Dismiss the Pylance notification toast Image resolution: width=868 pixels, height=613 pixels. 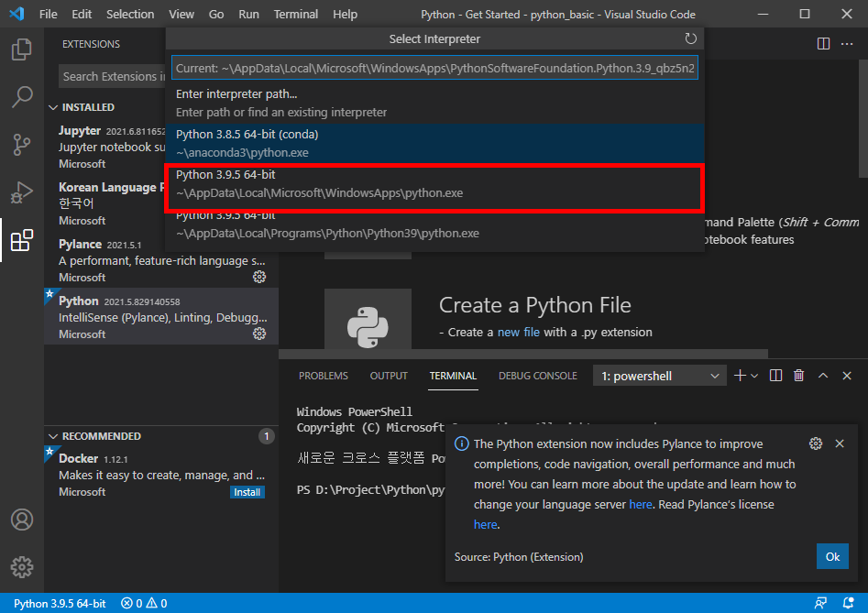(840, 443)
